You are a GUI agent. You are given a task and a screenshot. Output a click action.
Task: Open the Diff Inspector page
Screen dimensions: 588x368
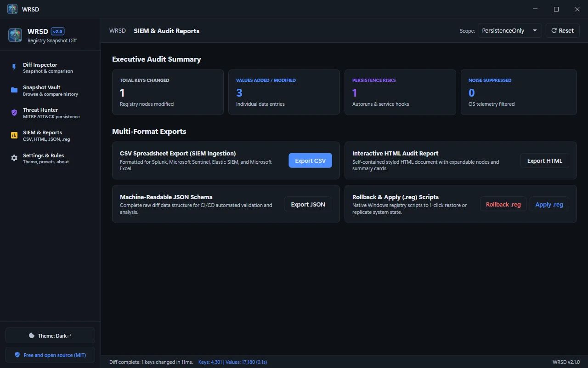pos(50,68)
